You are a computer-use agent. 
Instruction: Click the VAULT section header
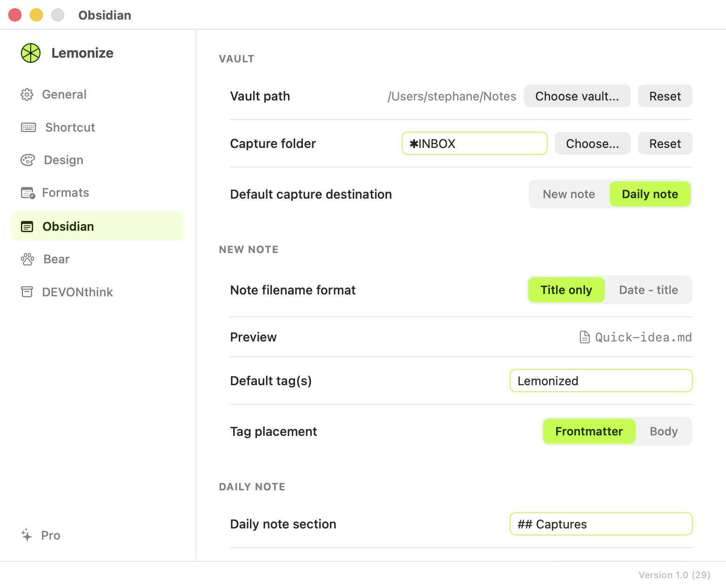pyautogui.click(x=236, y=59)
